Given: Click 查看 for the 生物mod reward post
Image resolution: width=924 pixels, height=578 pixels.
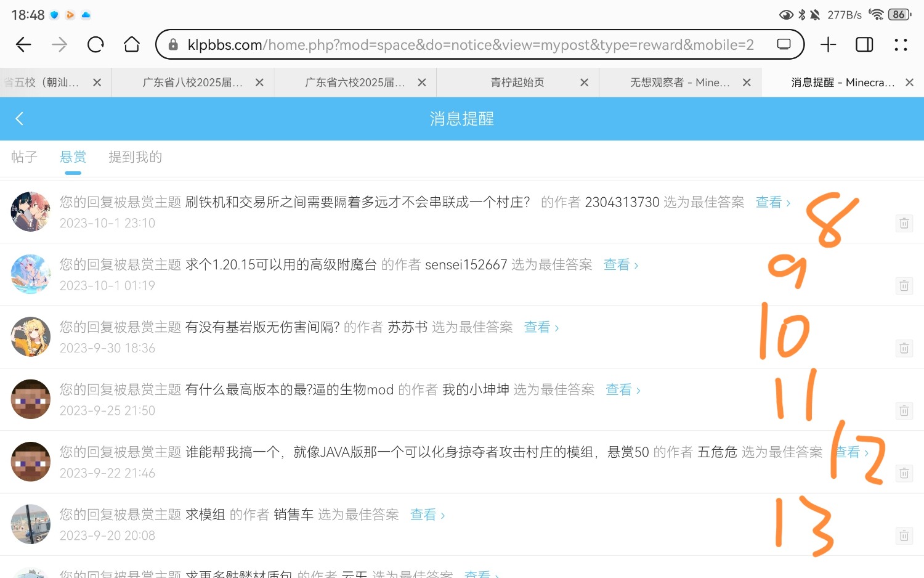Looking at the screenshot, I should [x=623, y=389].
